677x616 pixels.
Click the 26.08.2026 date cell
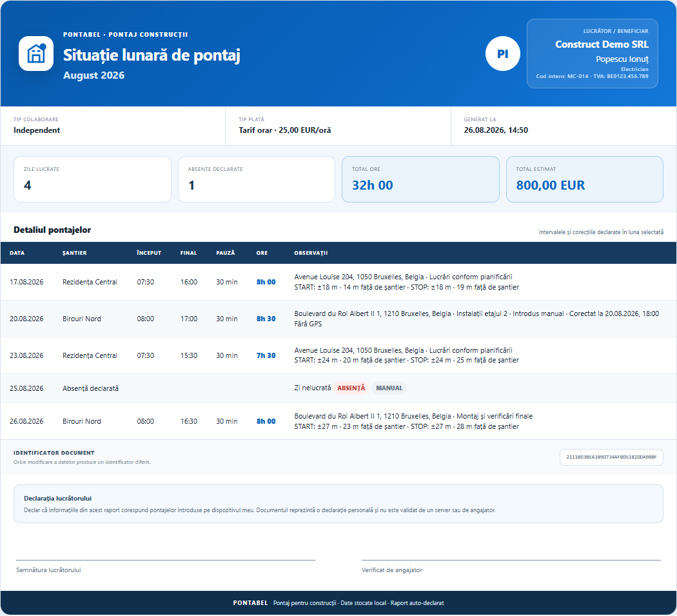point(26,421)
